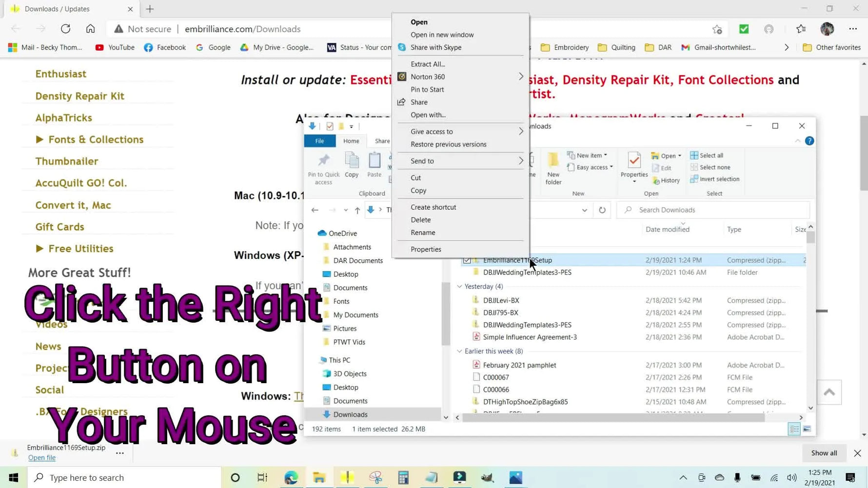Open YouTube bookmark in favorites bar
This screenshot has width=868, height=488.
coord(115,47)
